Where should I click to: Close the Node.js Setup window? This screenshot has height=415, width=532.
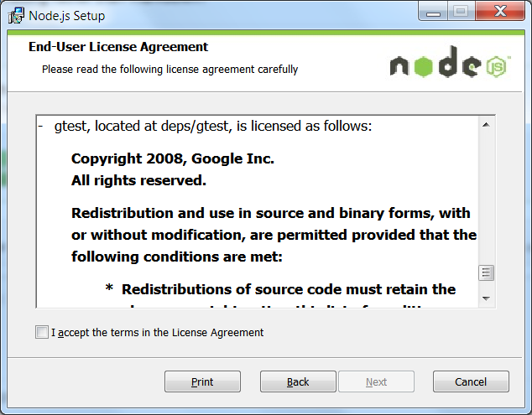(x=500, y=12)
